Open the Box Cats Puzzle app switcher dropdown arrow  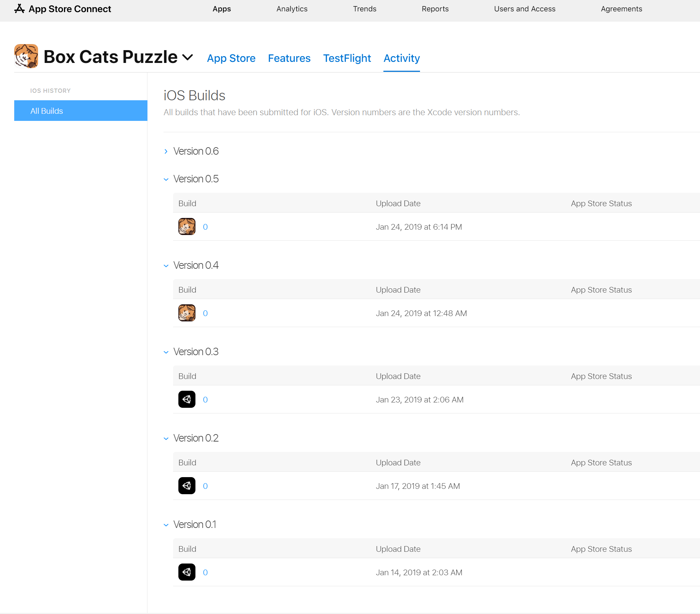pos(188,57)
